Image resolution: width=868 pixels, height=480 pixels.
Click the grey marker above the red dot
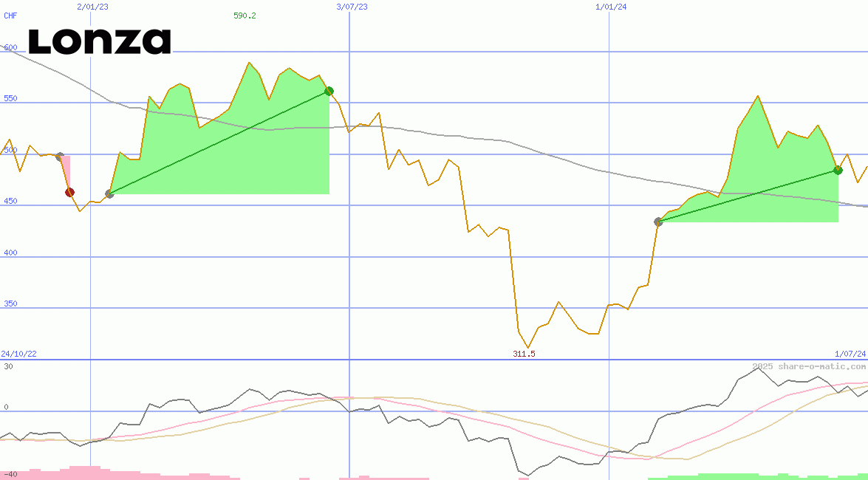(60, 157)
